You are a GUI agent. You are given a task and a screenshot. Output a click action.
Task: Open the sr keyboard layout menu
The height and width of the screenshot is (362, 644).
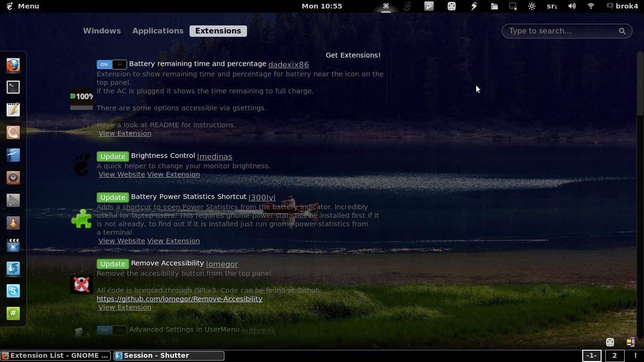[x=552, y=6]
